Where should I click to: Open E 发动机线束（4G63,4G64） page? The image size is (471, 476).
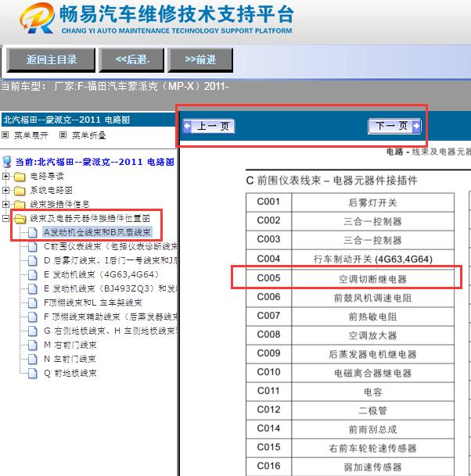[102, 274]
